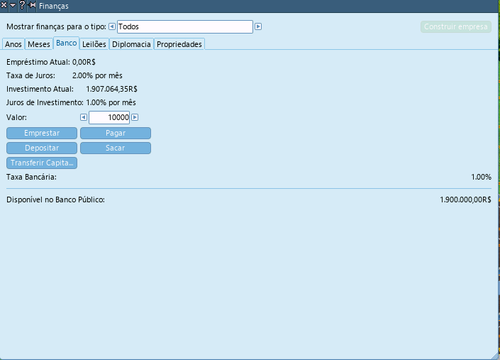Click the Emprestar button
Viewport: 500px width, 360px height.
[42, 133]
